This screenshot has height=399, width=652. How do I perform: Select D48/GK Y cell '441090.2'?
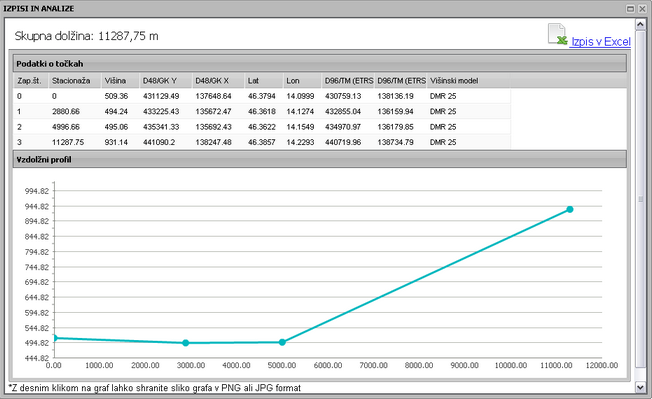pos(159,142)
